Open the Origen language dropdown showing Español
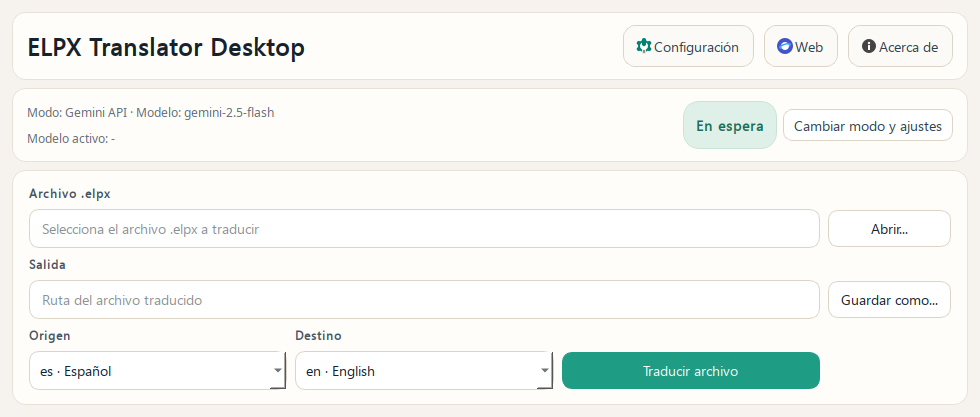This screenshot has width=980, height=417. tap(150, 371)
